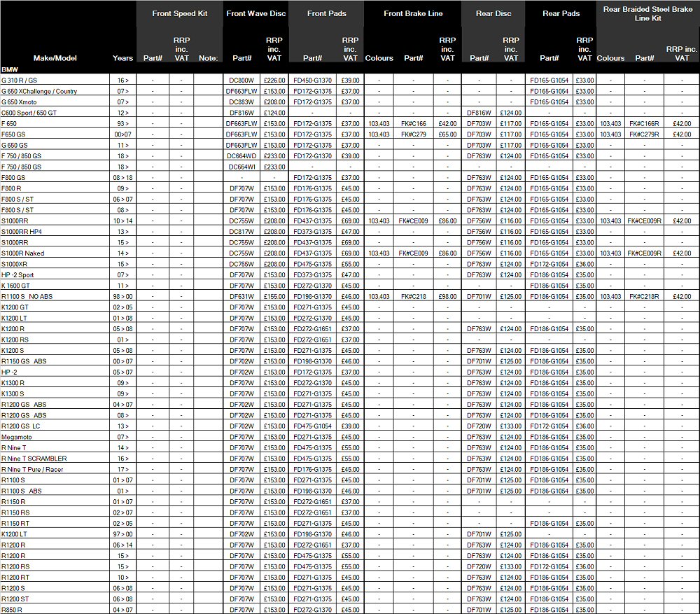700x614 pixels.
Task: Click years 97 > 00 for K1200 LT
Action: point(122,534)
